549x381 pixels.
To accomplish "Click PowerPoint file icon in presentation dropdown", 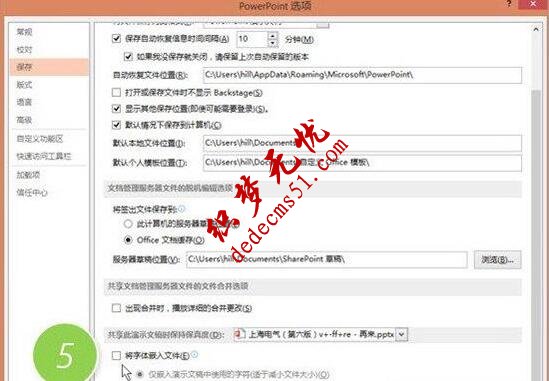I will pyautogui.click(x=240, y=334).
